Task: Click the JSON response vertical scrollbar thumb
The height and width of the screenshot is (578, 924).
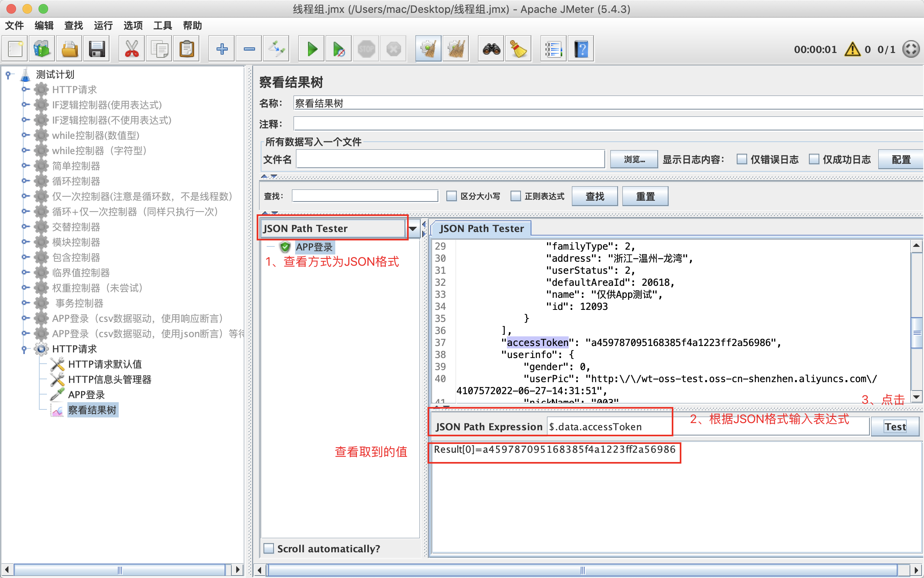Action: pyautogui.click(x=916, y=332)
